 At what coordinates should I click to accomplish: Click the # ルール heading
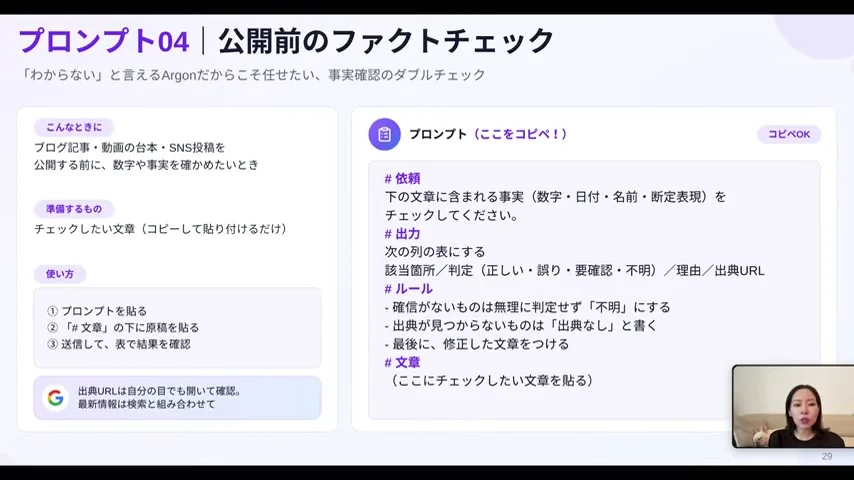[408, 289]
